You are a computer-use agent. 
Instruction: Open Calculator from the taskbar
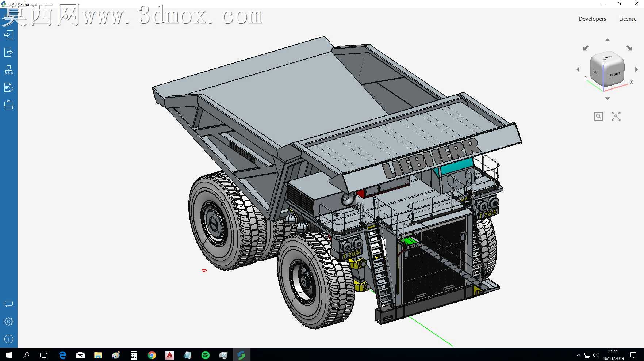point(134,355)
